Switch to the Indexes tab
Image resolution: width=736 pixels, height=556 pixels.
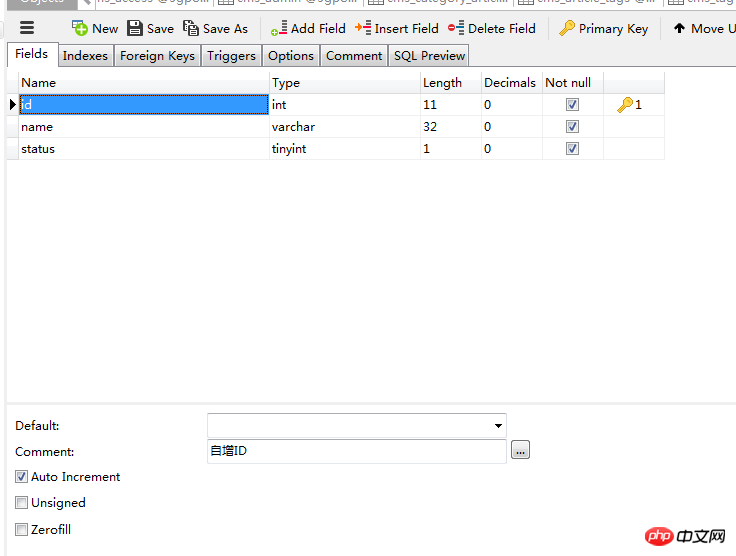[85, 55]
